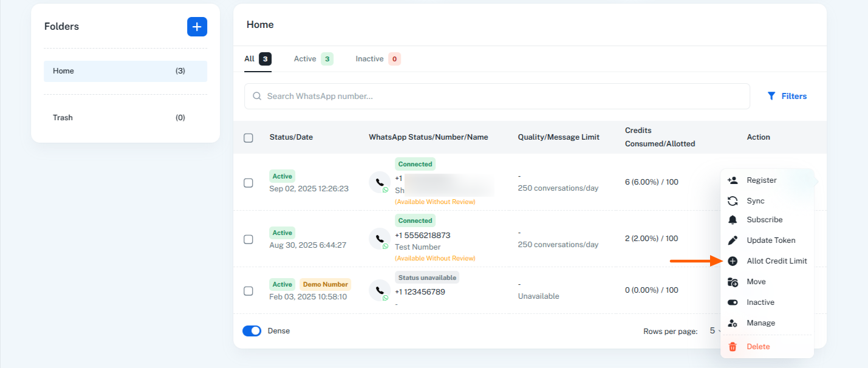The image size is (868, 368).
Task: Click the Allot Credit Limit plus icon
Action: (733, 261)
